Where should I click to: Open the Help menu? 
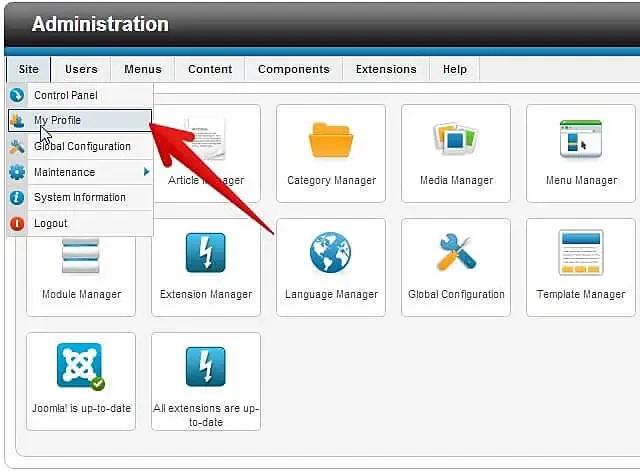pos(455,69)
